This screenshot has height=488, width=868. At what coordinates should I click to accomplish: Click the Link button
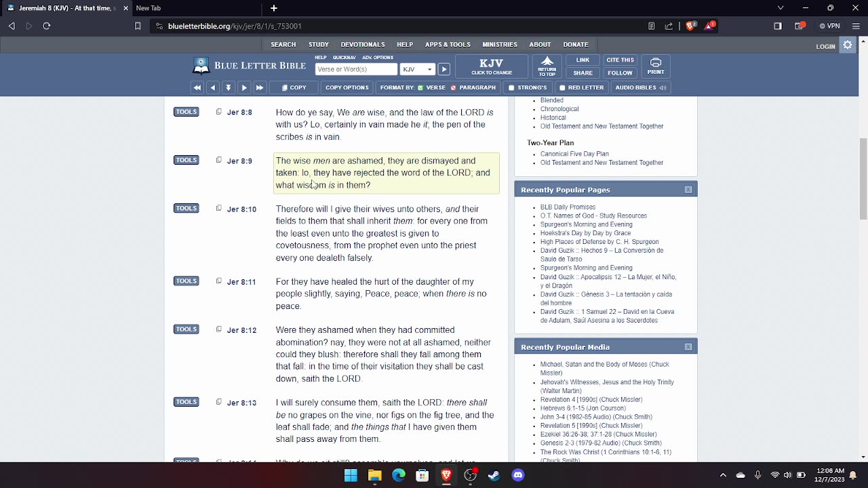(x=583, y=60)
